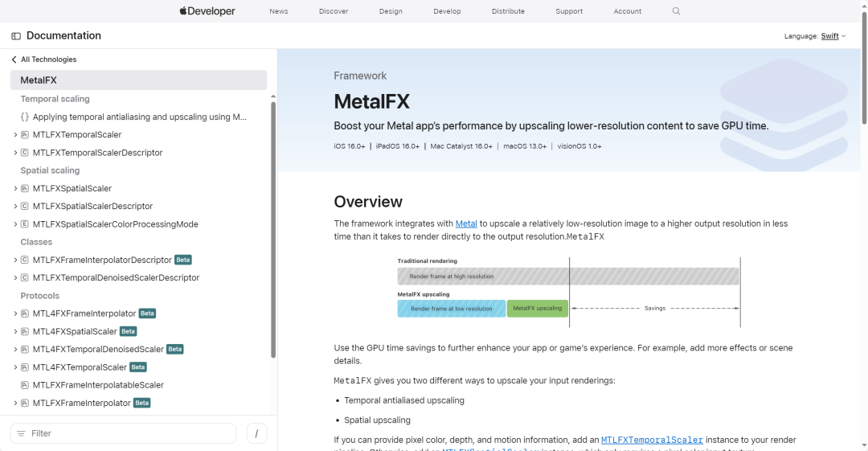Image resolution: width=868 pixels, height=451 pixels.
Task: Follow the MTLFXTemporalScaler link in body text
Action: 652,440
